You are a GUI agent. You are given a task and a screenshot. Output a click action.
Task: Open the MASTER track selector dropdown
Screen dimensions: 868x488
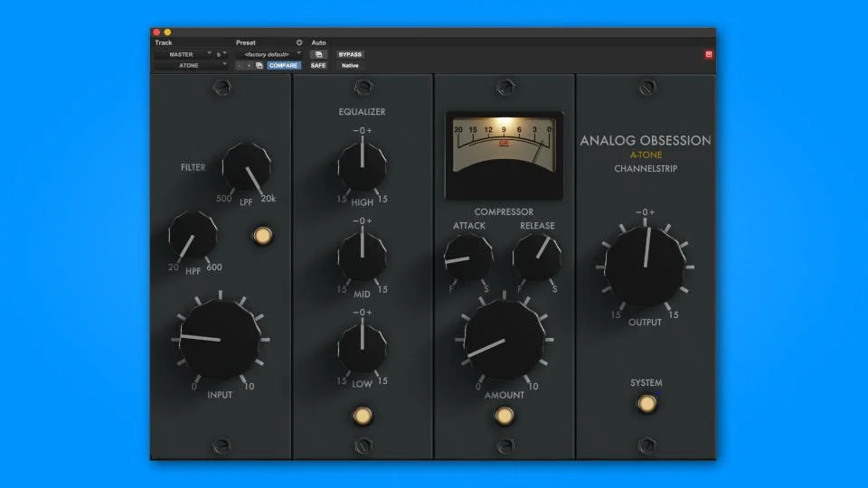[184, 54]
